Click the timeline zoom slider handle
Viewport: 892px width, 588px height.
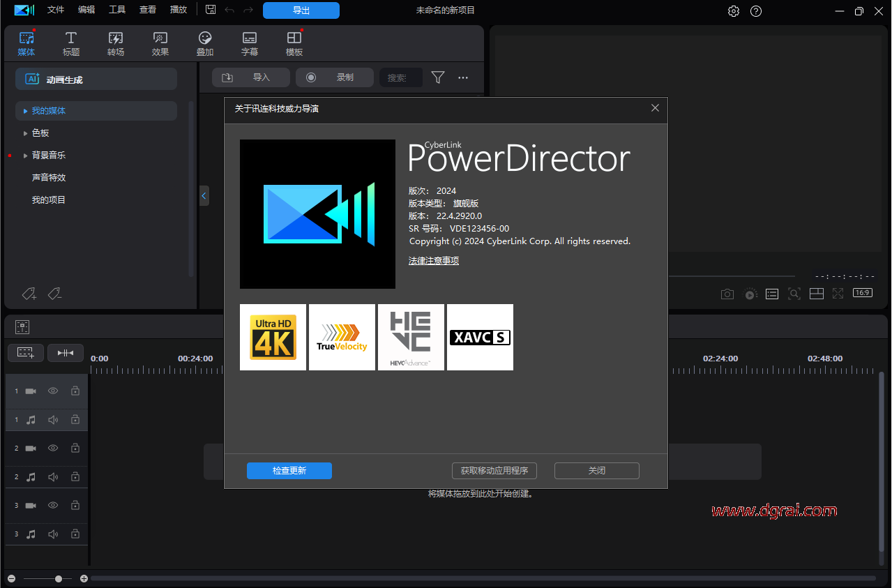click(x=59, y=578)
